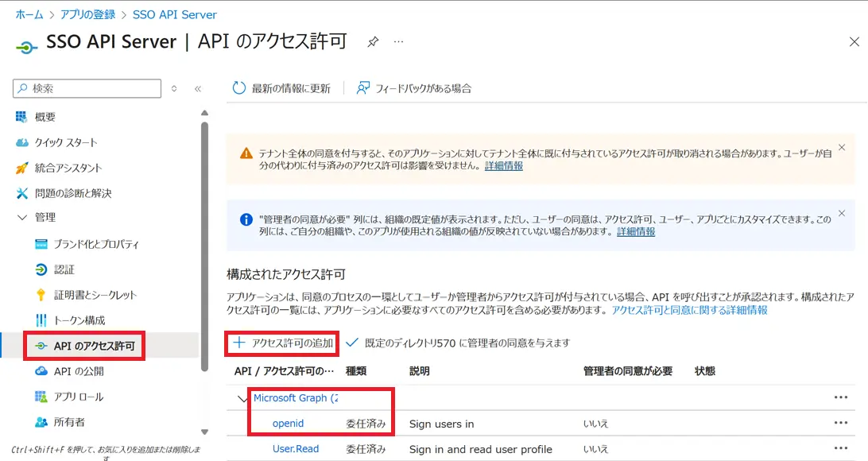Screen dimensions: 868x461
Task: Click the 証明書とシークレット key icon
Action: click(x=41, y=295)
